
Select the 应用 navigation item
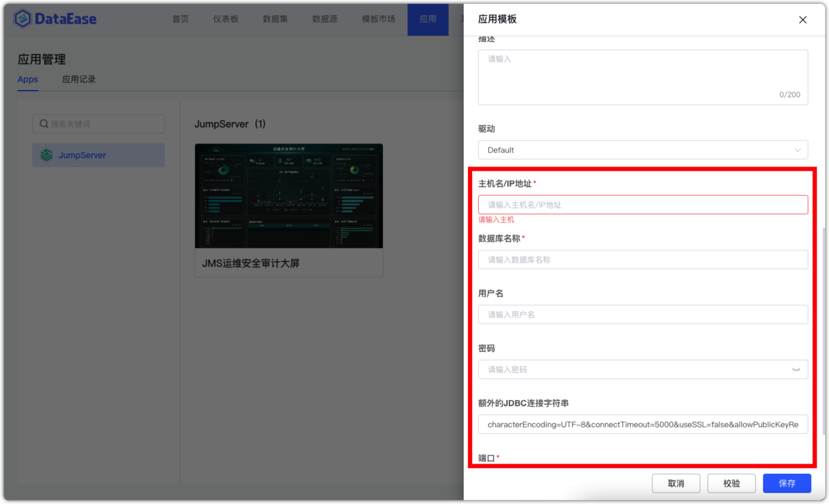point(428,19)
